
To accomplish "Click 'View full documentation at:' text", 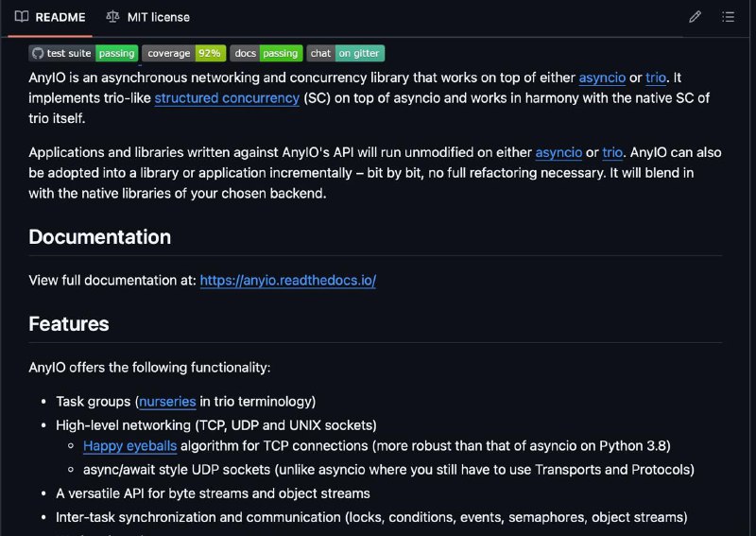I will (x=112, y=281).
